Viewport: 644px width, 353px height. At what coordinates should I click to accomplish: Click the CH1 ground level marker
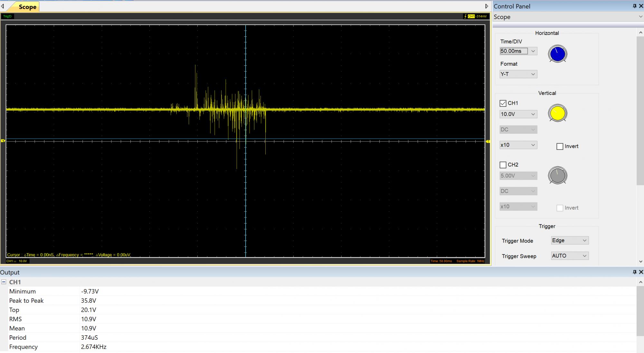coord(3,141)
